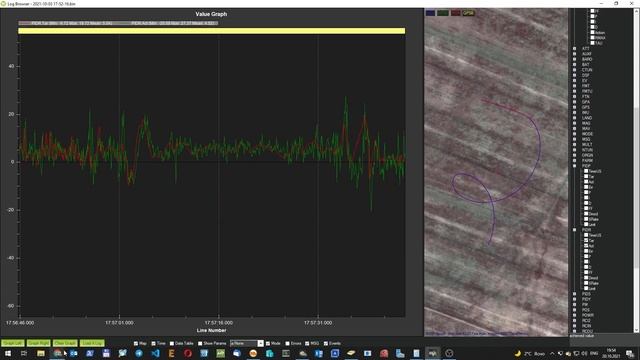Toggle the Map checkbox
Image resolution: width=640 pixels, height=360 pixels.
(136, 343)
